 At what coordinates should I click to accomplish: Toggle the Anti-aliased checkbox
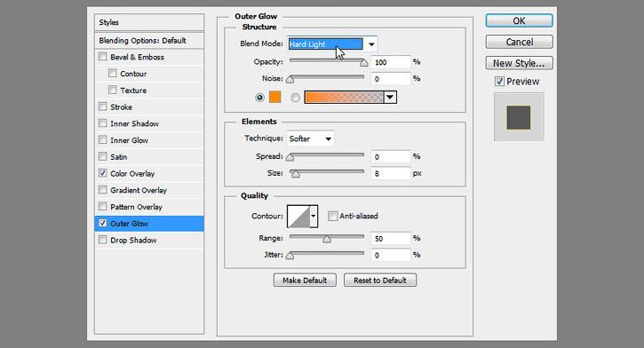[332, 216]
